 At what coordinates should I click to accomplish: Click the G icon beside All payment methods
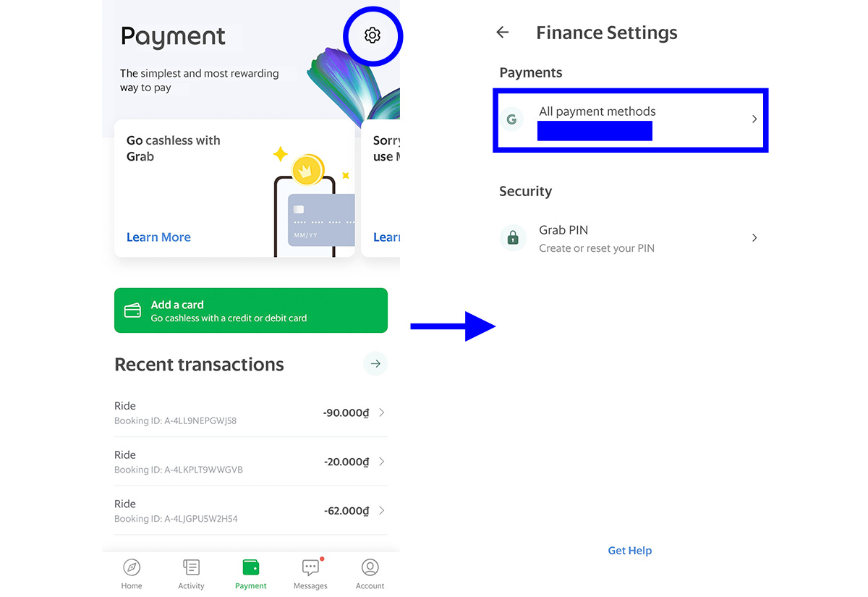point(512,119)
